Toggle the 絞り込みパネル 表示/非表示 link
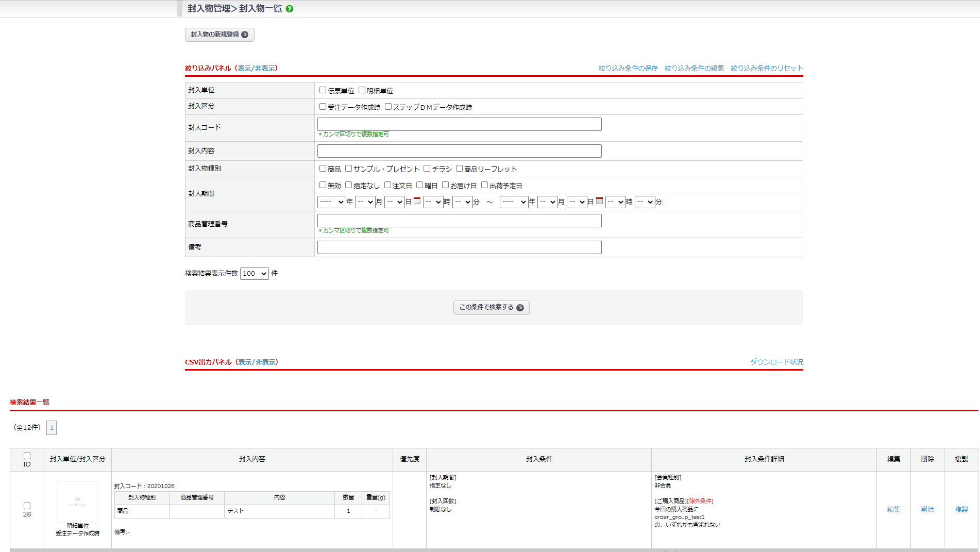Image resolution: width=980 pixels, height=552 pixels. coord(256,69)
